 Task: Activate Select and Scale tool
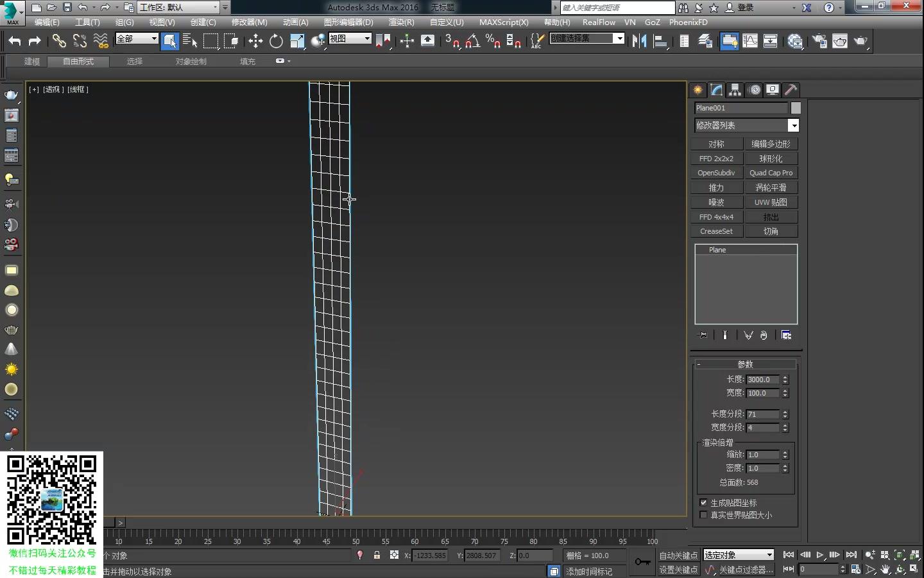(297, 41)
